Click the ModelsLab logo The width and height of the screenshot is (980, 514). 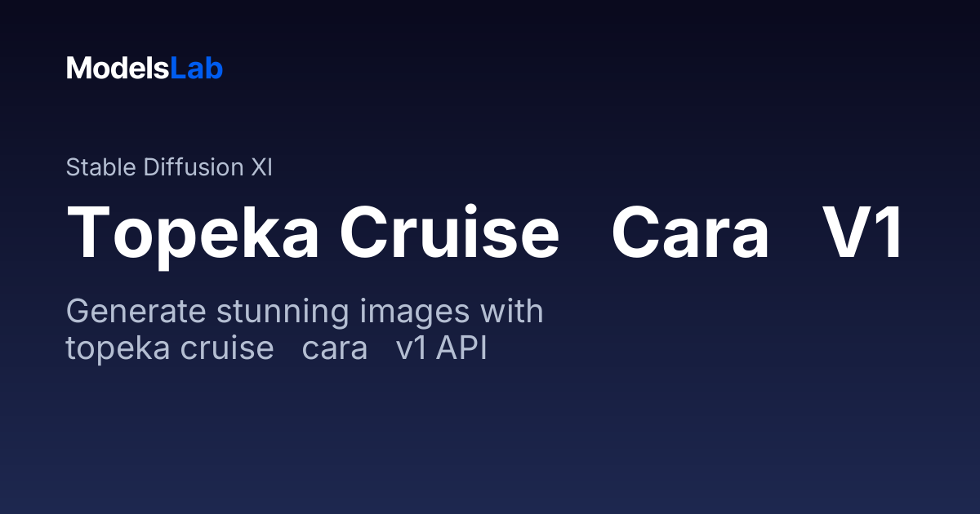point(145,69)
